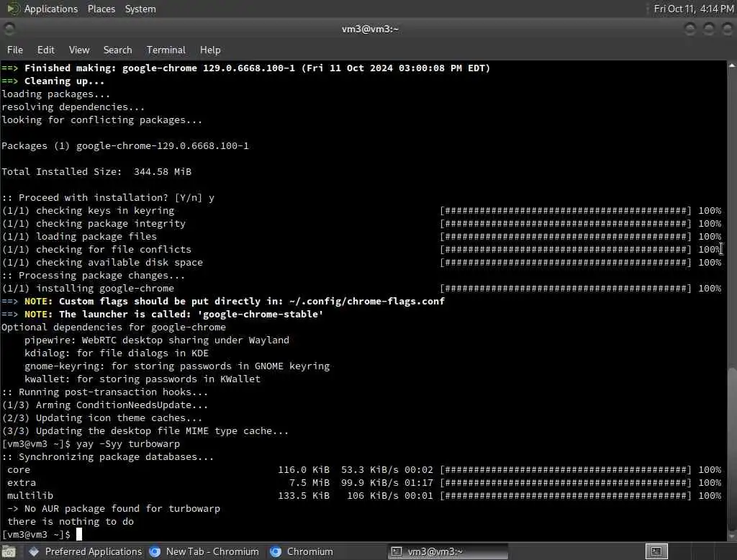Click '(1/1) checking package integrity' text
This screenshot has width=737, height=560.
(94, 223)
